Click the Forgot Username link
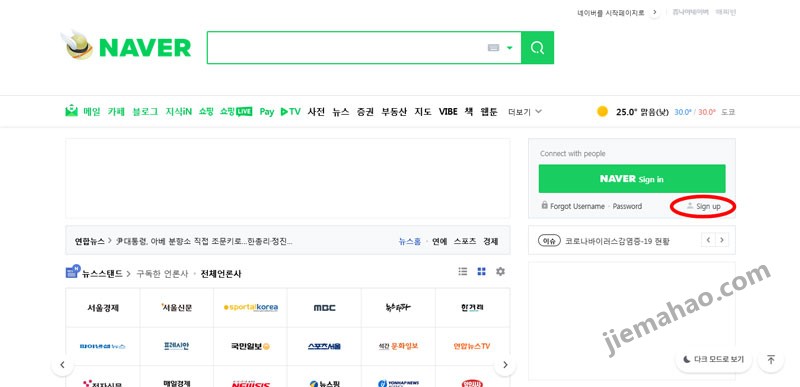800x387 pixels. [x=577, y=207]
